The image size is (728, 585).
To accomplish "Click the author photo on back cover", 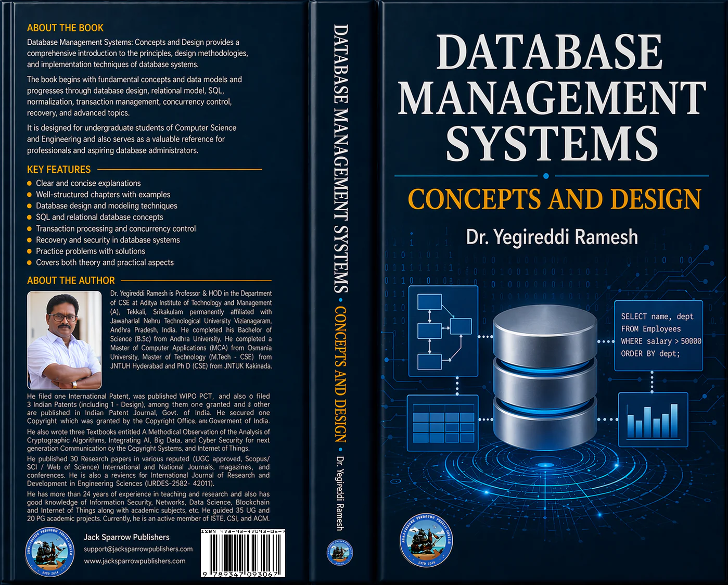I will (x=65, y=340).
